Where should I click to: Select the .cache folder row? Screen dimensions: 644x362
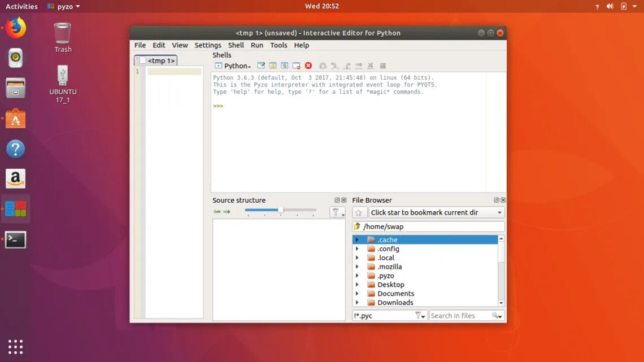pos(425,239)
